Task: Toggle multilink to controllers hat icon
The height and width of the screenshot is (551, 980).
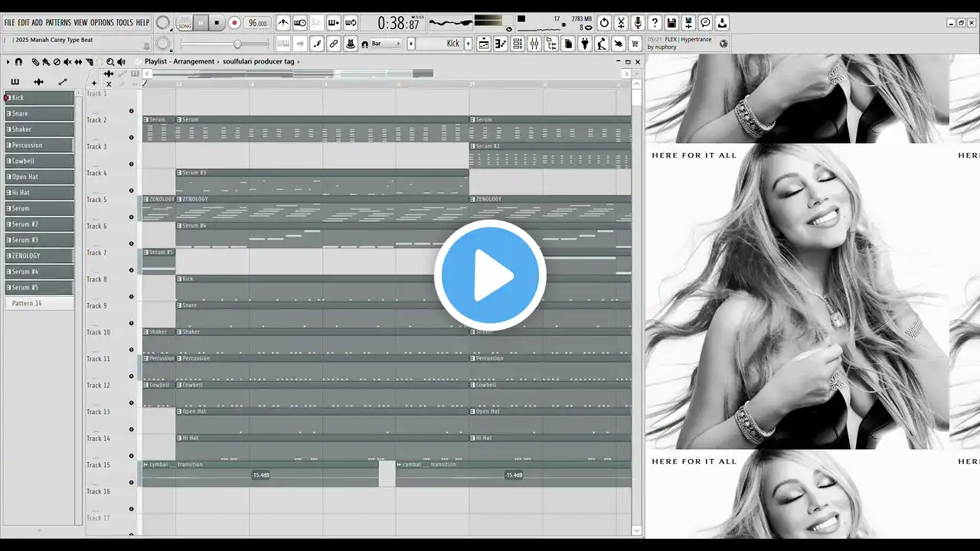Action: click(350, 44)
